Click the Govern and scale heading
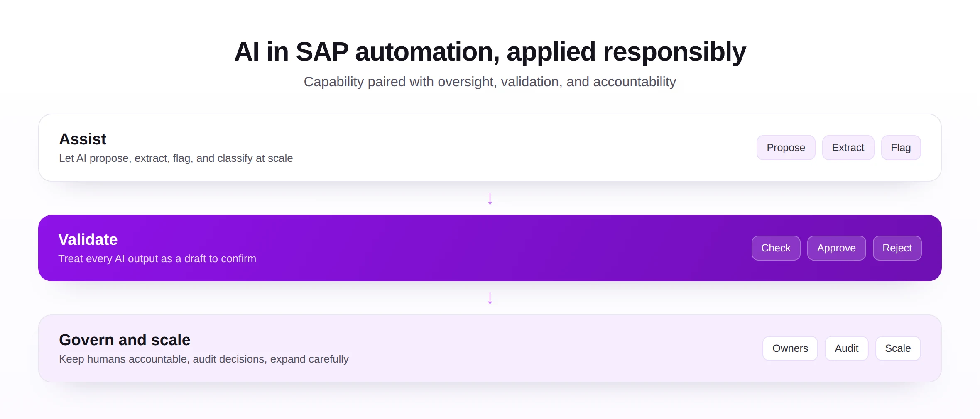The height and width of the screenshot is (419, 980). (125, 340)
